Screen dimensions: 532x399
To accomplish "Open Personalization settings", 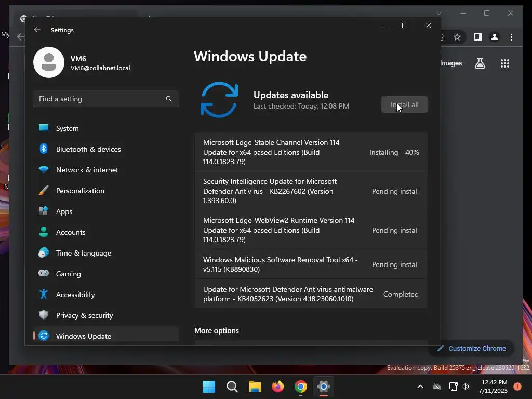I will (106, 191).
